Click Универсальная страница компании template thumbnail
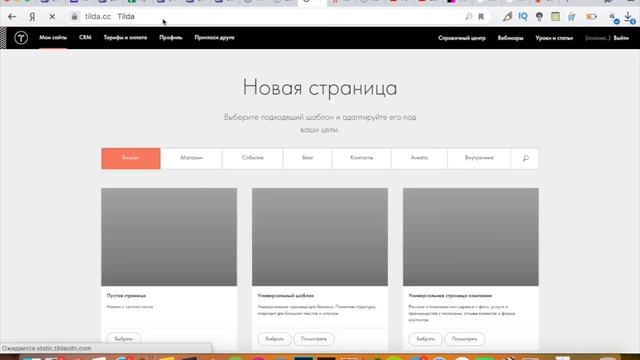The image size is (640, 360). 471,237
